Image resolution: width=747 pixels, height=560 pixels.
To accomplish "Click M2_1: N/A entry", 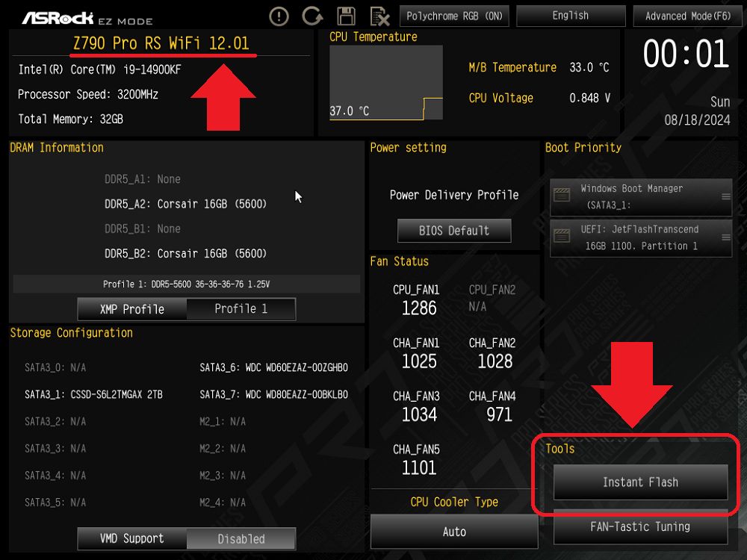I will 223,421.
